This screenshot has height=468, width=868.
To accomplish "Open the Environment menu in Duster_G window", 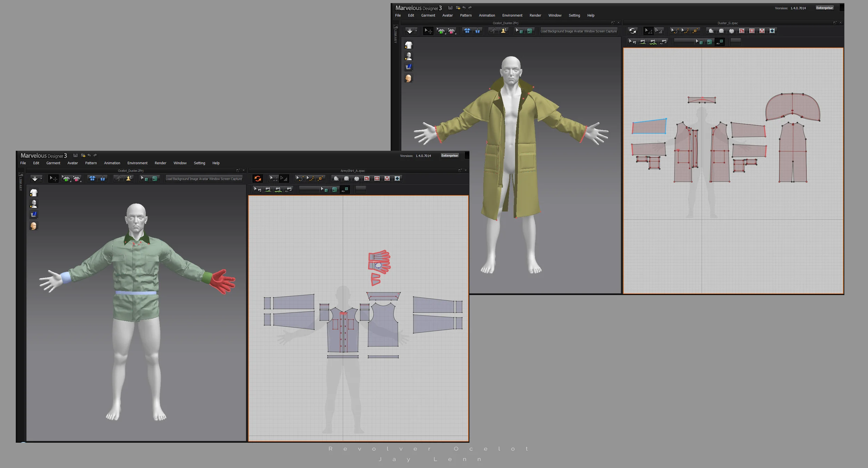I will coord(512,15).
